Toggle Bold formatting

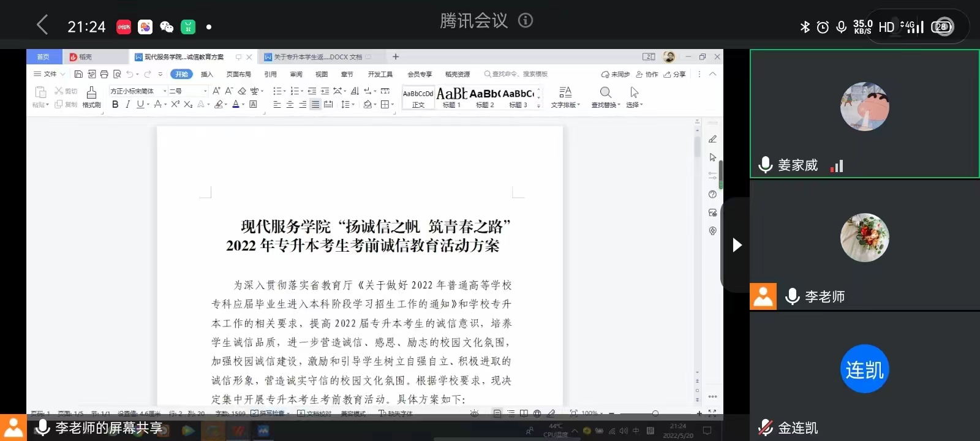[115, 105]
